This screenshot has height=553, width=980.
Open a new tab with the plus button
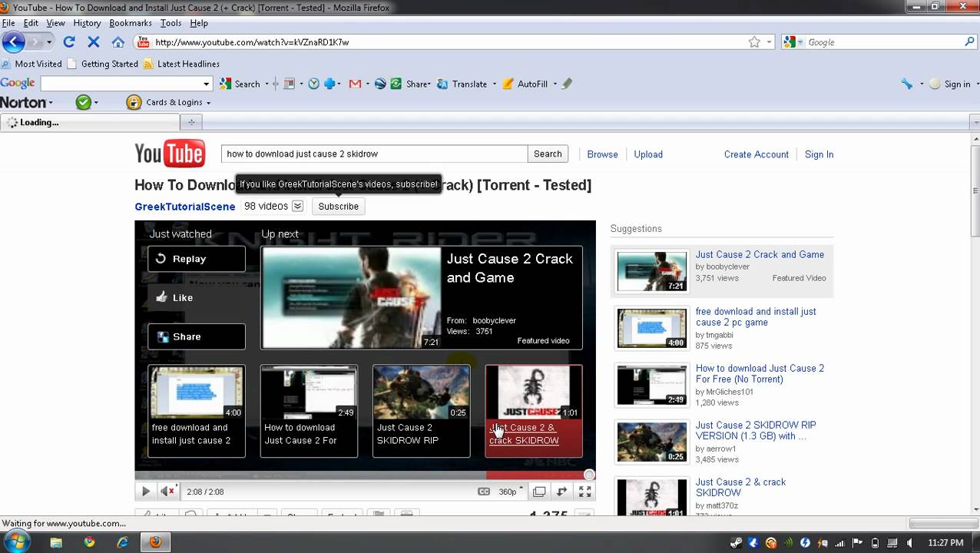coord(191,122)
